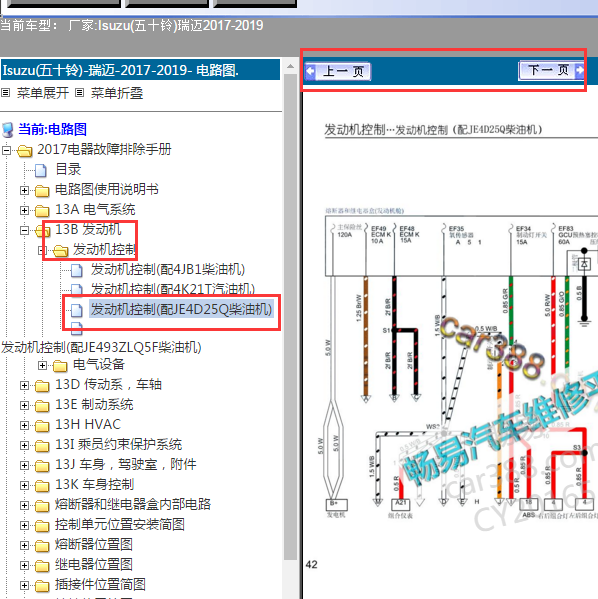Toggle expander of 发动机控制 subfolder
Screen dimensions: 598x599
coord(42,250)
